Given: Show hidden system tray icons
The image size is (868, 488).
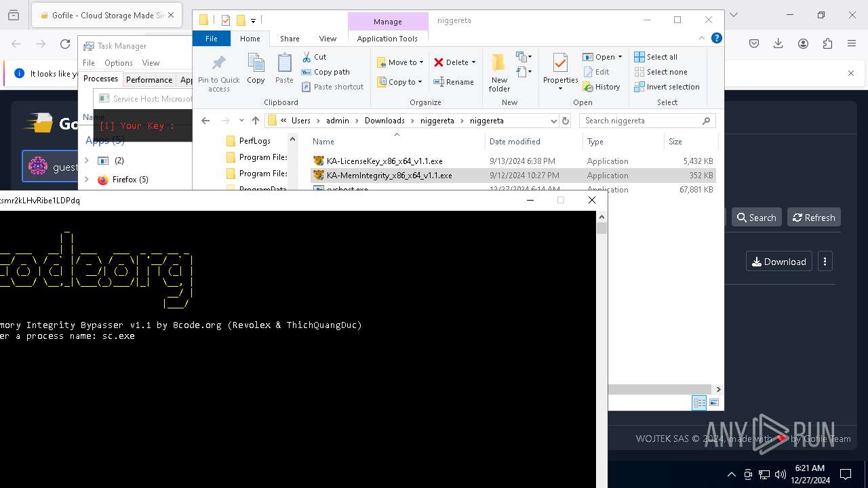Looking at the screenshot, I should pyautogui.click(x=731, y=474).
